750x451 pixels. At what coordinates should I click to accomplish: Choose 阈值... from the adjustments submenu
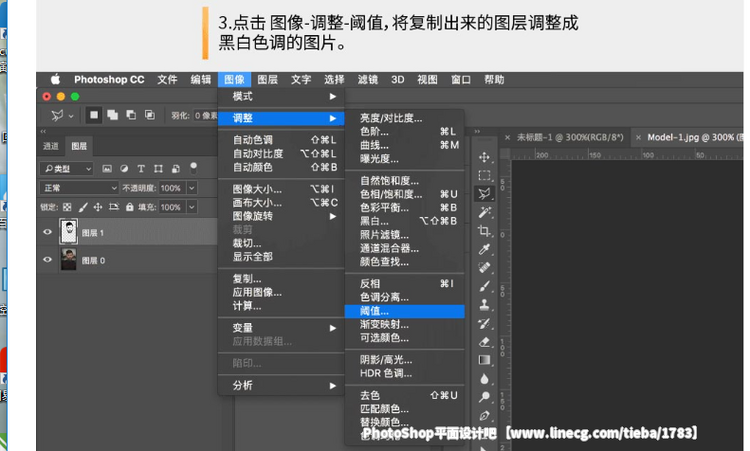click(404, 311)
